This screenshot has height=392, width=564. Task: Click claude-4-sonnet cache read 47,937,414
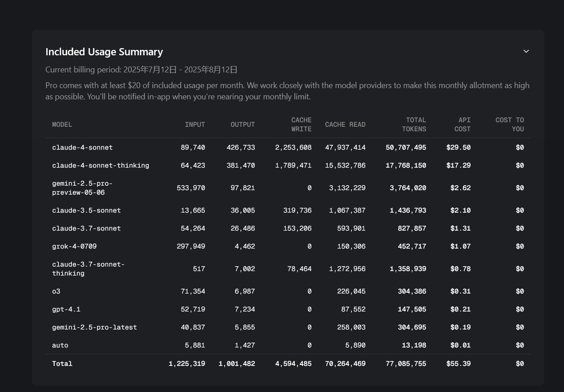[345, 147]
